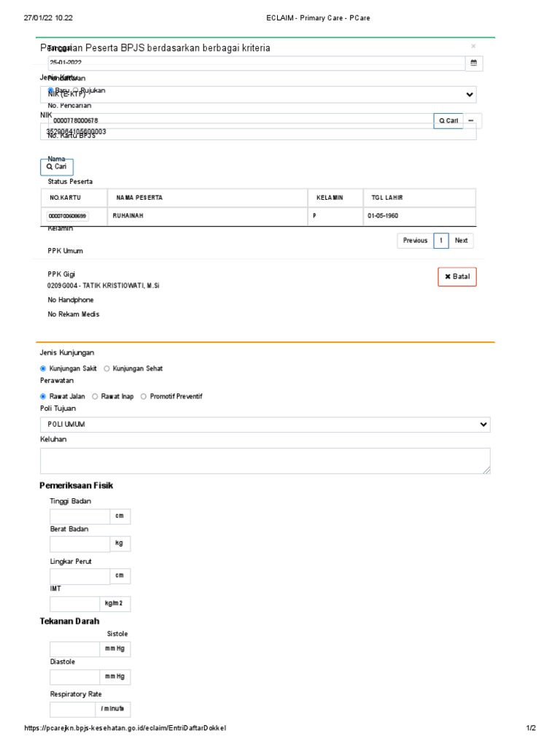Image resolution: width=560 pixels, height=747 pixels.
Task: Click the Respiratory Rate input field
Action: [x=74, y=709]
